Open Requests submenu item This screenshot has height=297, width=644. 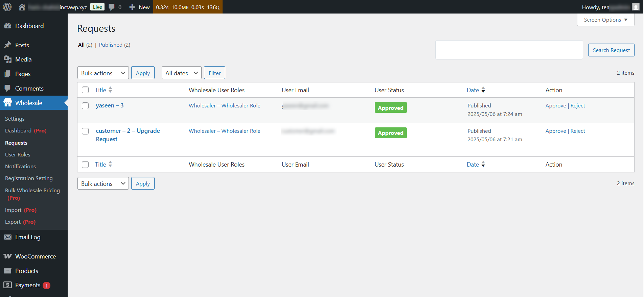click(16, 143)
